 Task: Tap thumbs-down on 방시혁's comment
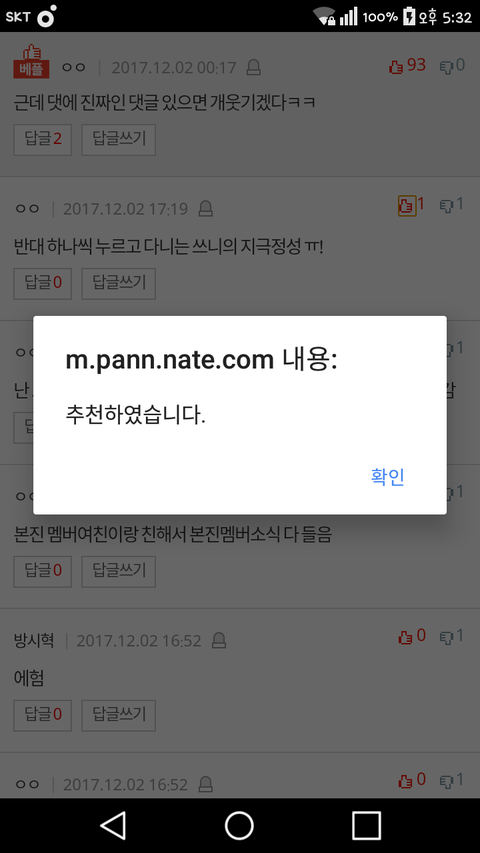pyautogui.click(x=446, y=637)
